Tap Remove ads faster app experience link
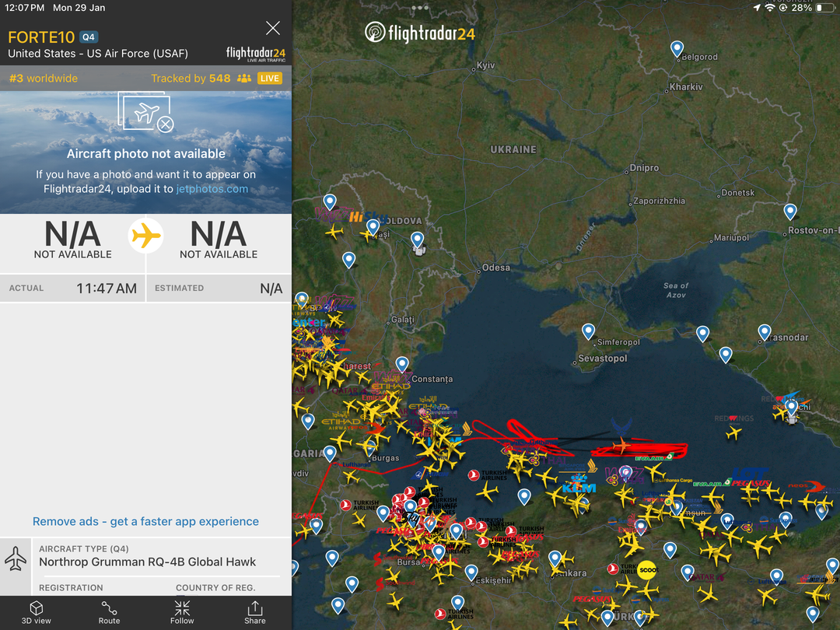This screenshot has height=630, width=840. [x=145, y=521]
